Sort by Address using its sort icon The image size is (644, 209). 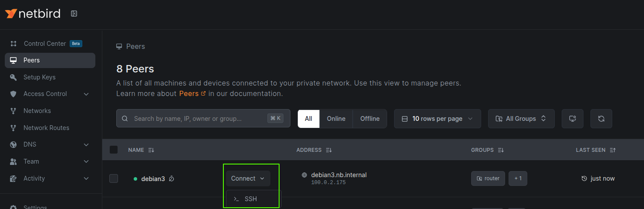329,150
